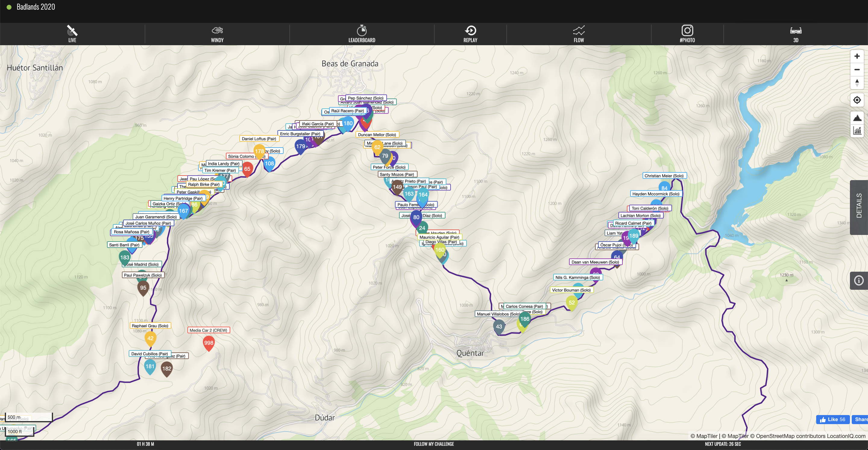Click the FOLLOW MY CHALLENGE footer link

click(434, 444)
